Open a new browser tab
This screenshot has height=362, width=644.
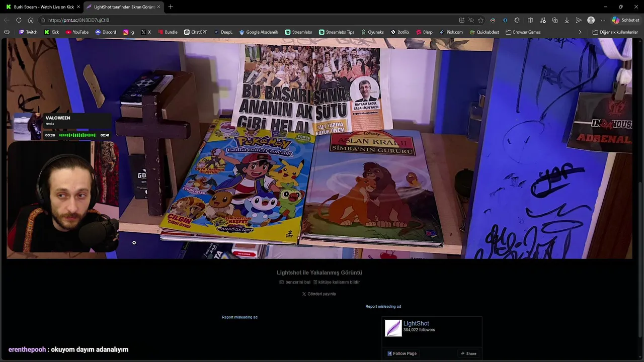(171, 7)
